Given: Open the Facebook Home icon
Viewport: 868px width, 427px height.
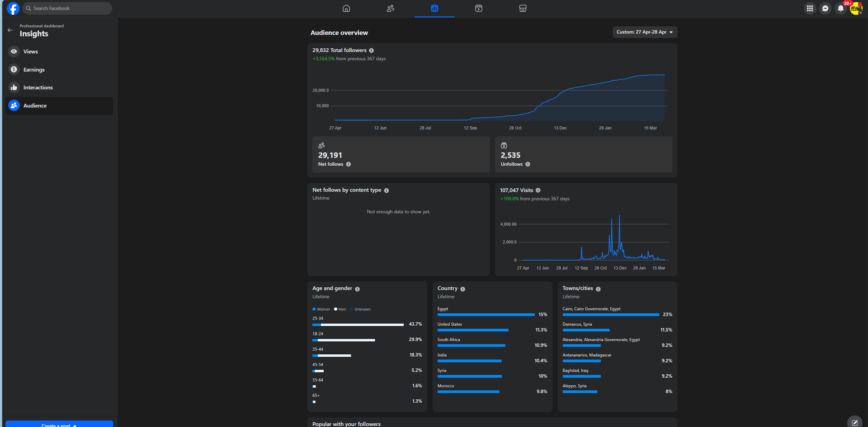Looking at the screenshot, I should [346, 8].
